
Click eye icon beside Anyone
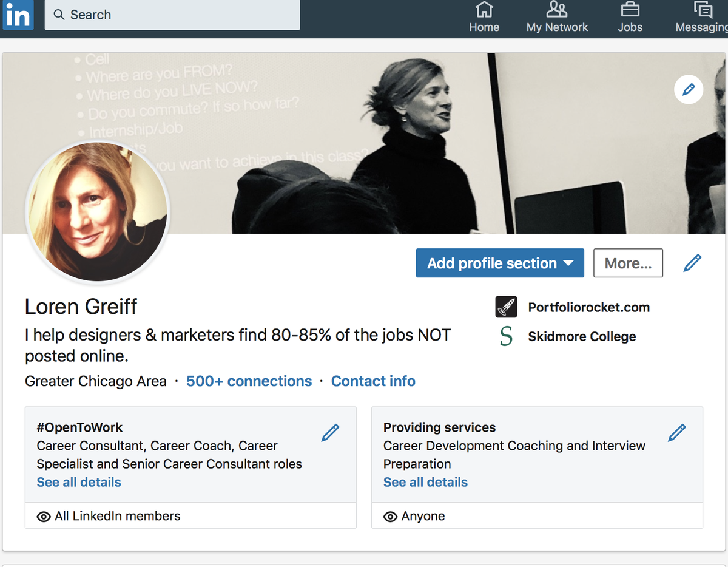pos(391,517)
